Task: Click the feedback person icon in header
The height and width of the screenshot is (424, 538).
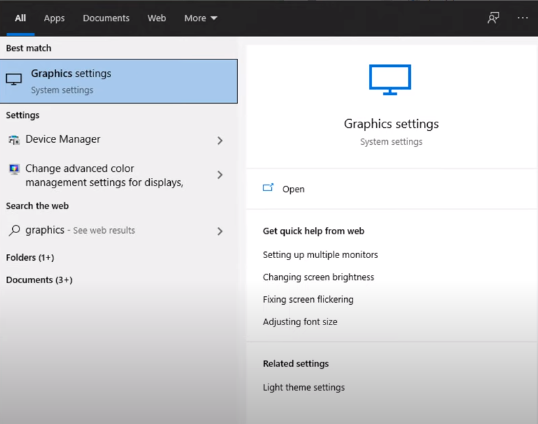Action: (493, 18)
